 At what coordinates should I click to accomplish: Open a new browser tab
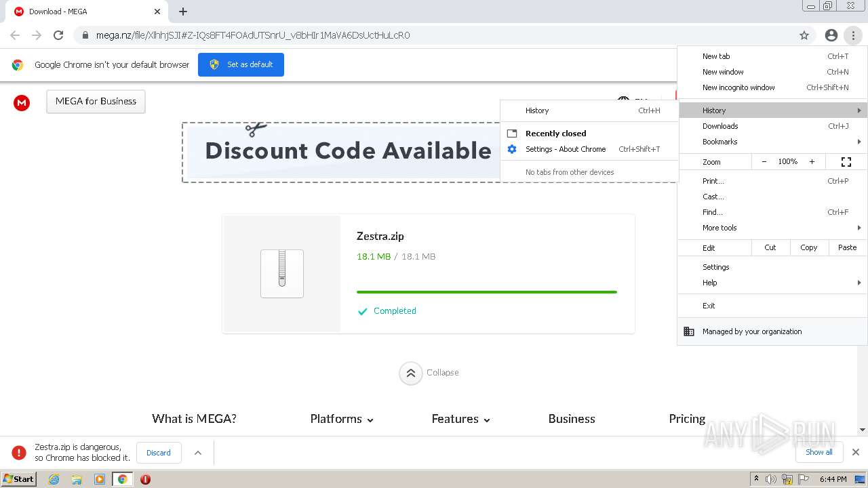[183, 12]
